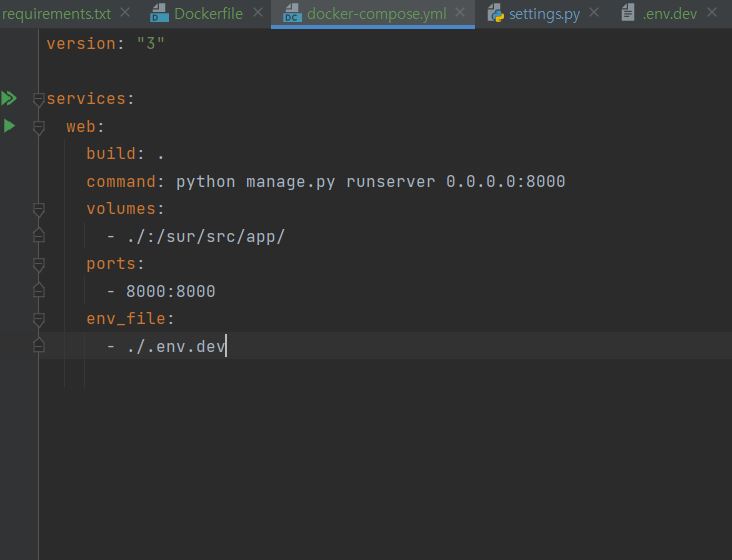Screen dimensions: 732x560
Task: Click the .env.dev text file icon
Action: (628, 13)
